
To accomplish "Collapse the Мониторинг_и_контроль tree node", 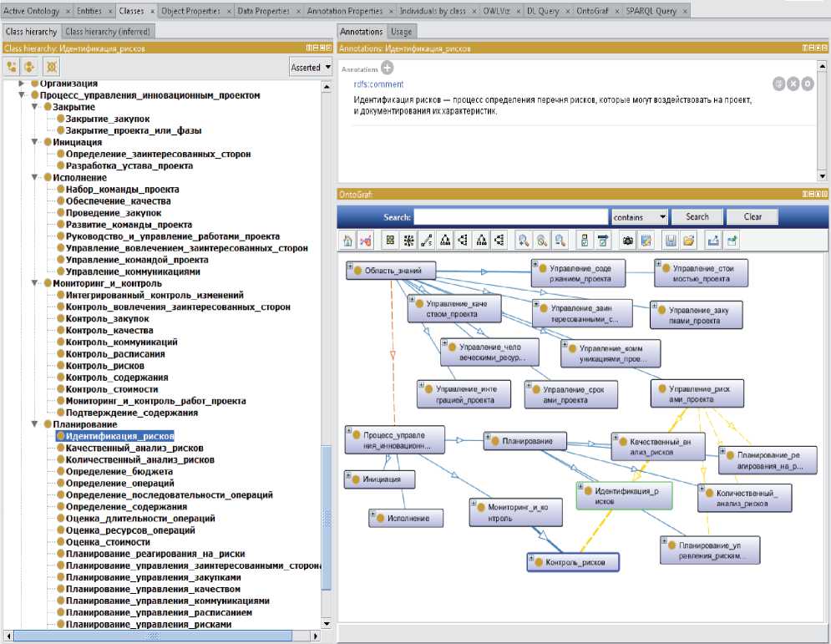I will 34,283.
